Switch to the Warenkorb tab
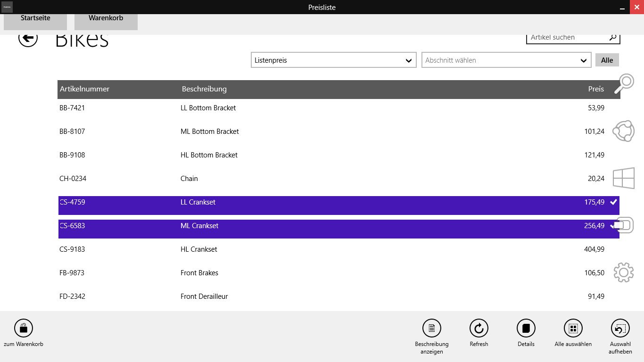The image size is (644, 362). 106,18
